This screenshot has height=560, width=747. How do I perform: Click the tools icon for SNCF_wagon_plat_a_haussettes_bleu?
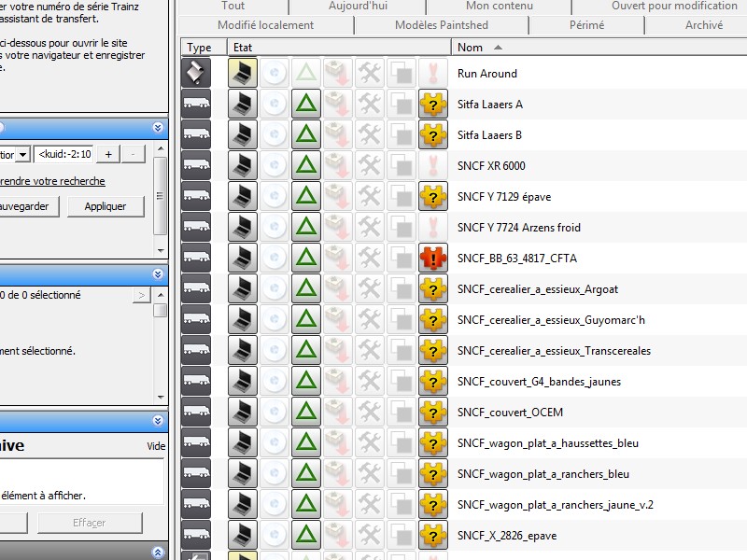[x=370, y=442]
